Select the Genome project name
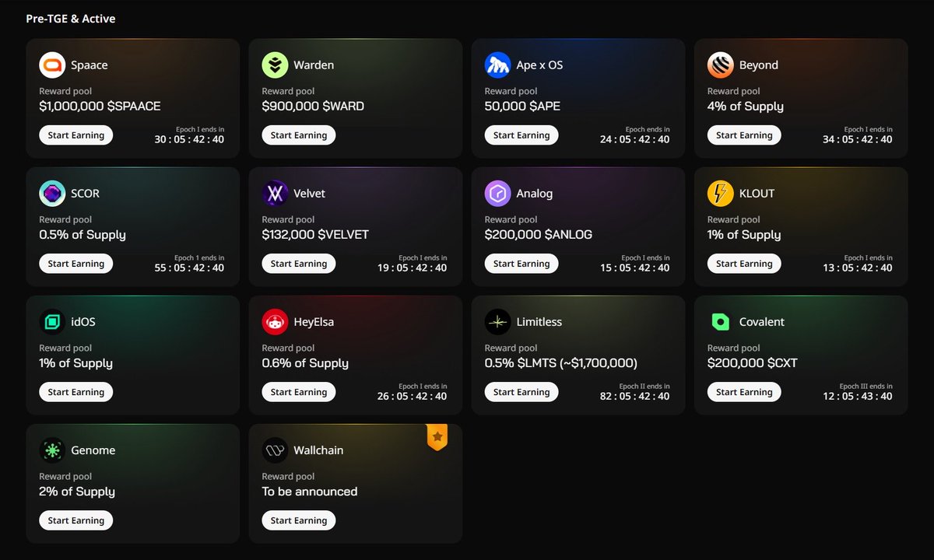The height and width of the screenshot is (560, 934). [x=93, y=450]
